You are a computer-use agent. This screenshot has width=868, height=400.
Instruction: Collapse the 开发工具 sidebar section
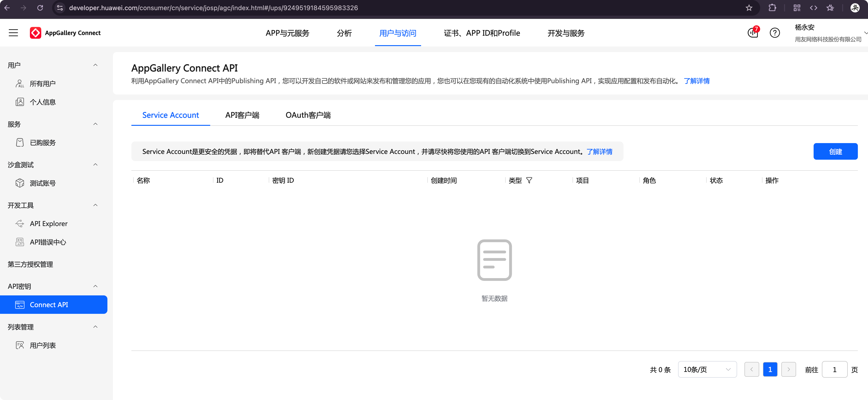coord(95,205)
